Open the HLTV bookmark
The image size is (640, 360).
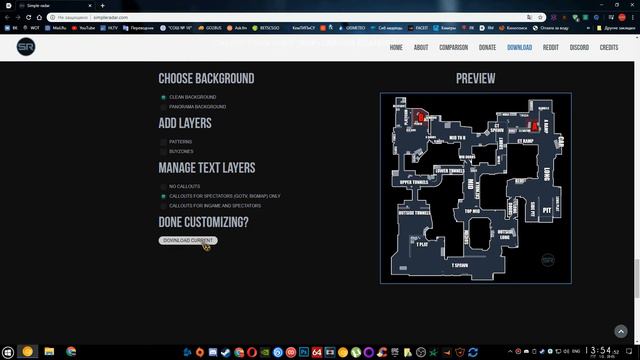(109, 28)
